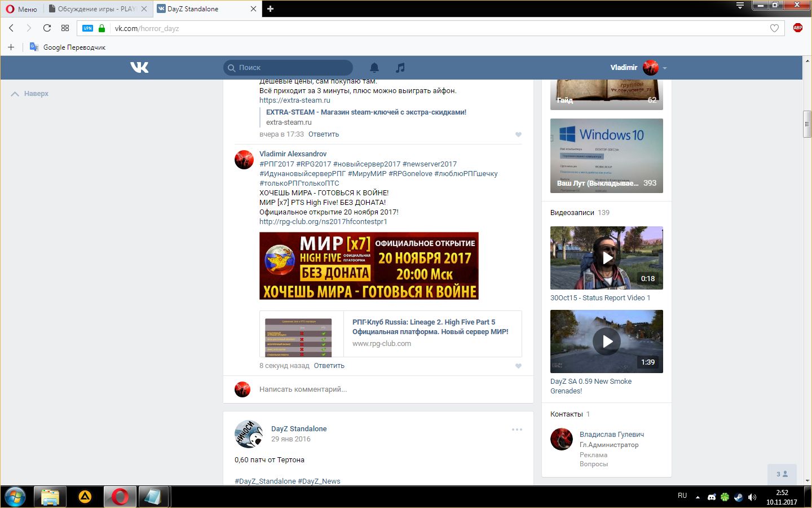812x508 pixels.
Task: Open the rpg-club.org contest link
Action: pyautogui.click(x=323, y=222)
